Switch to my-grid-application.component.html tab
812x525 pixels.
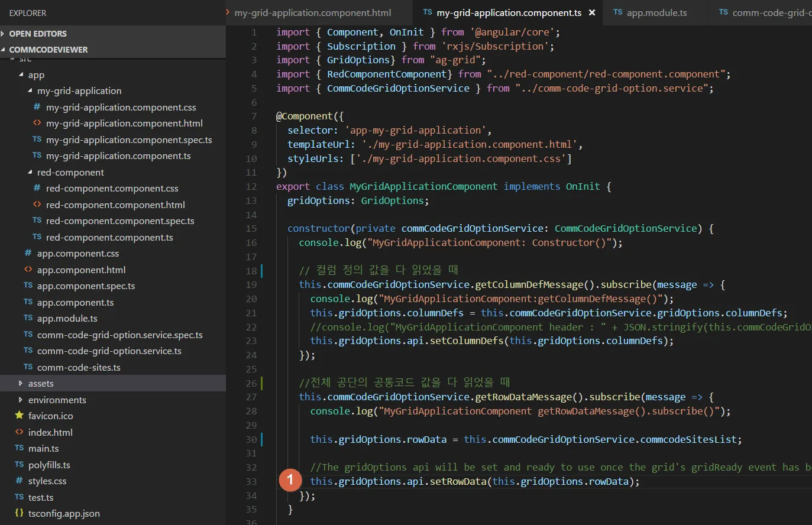click(312, 12)
